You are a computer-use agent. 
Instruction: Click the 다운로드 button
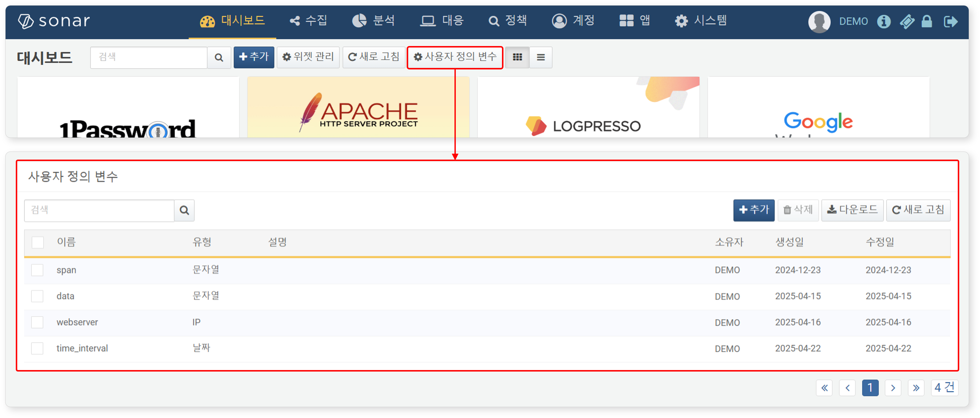[852, 210]
